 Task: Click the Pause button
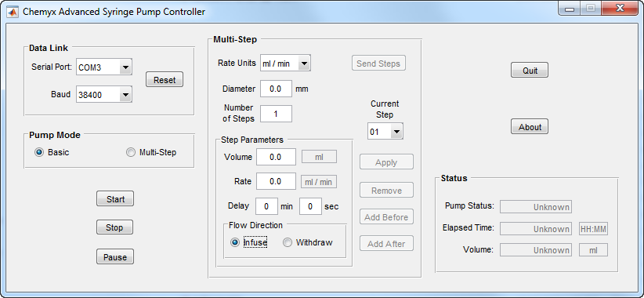[115, 257]
